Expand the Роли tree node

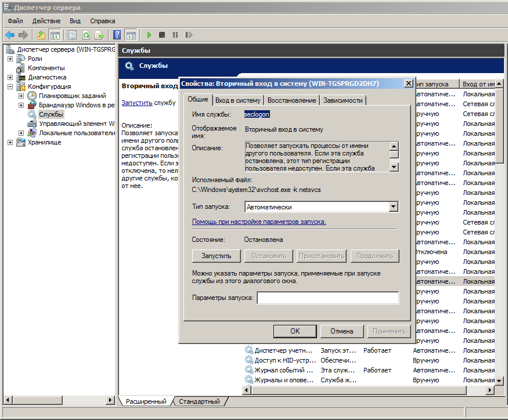pos(10,59)
